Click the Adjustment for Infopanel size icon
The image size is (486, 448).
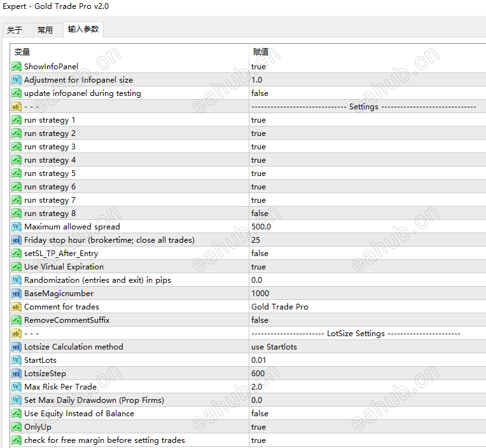(17, 80)
